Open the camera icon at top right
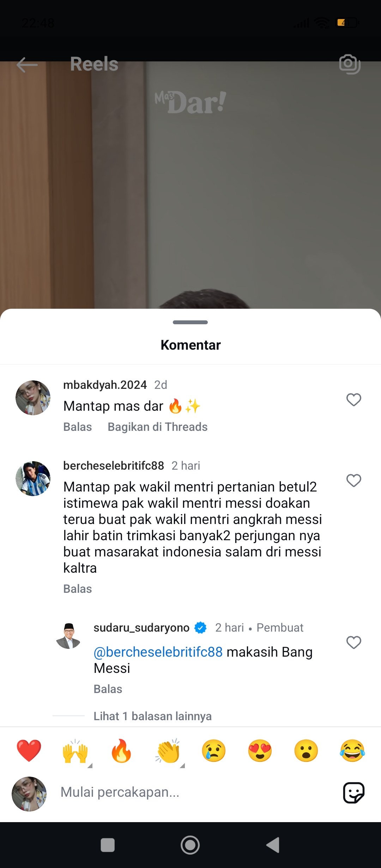Viewport: 381px width, 868px height. [350, 64]
